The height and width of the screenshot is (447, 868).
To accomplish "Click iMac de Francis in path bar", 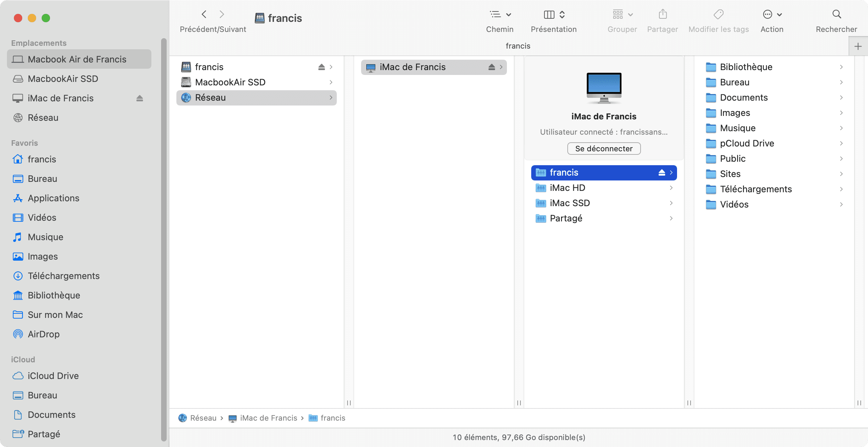I will 263,418.
